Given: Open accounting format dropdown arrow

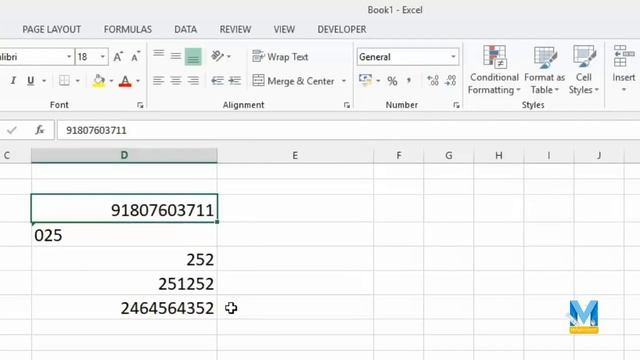Looking at the screenshot, I should (x=378, y=81).
